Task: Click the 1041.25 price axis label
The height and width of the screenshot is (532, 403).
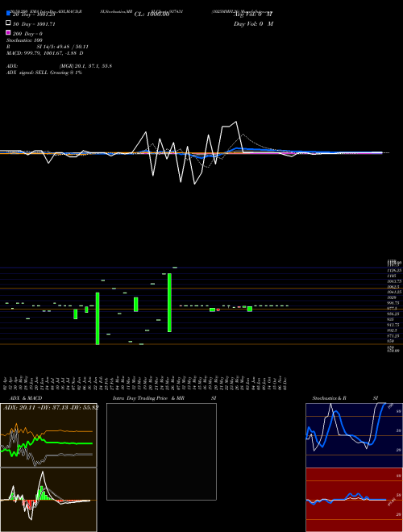Action: [x=394, y=292]
